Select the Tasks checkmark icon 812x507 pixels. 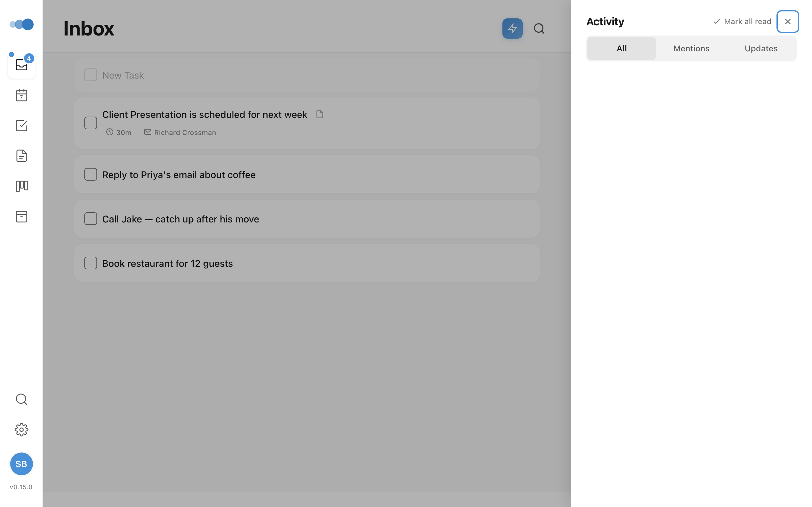(x=21, y=125)
